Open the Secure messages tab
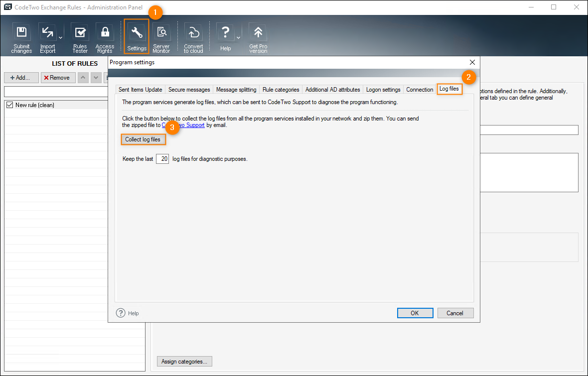 (189, 90)
